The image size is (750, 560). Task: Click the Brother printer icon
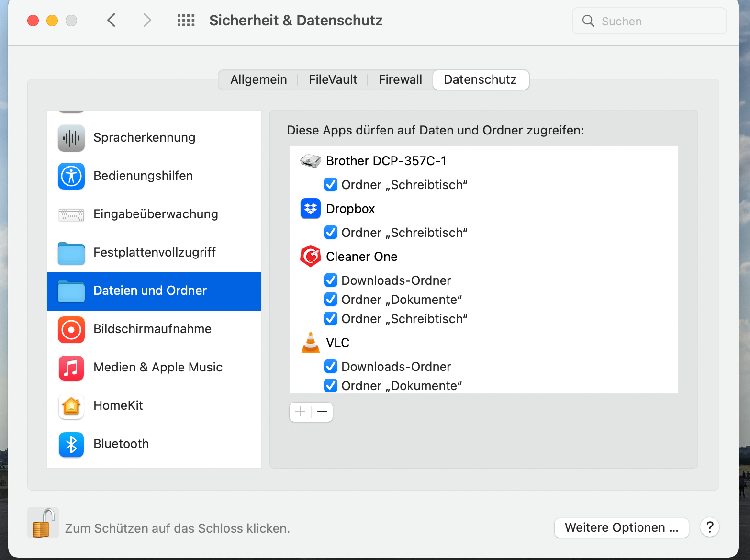pos(311,161)
